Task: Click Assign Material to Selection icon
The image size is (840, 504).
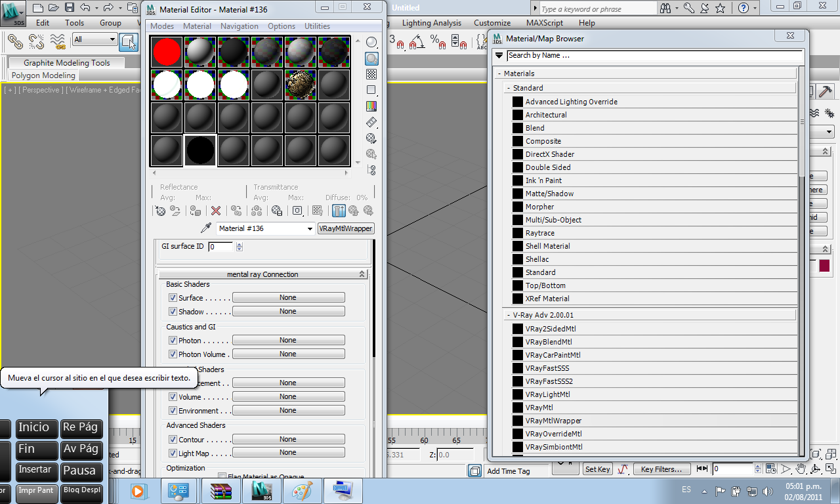Action: [196, 211]
